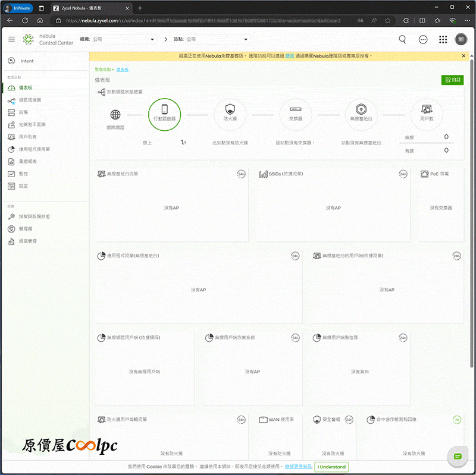Click the 管理員 administrator icon
476x475 pixels.
click(x=11, y=229)
